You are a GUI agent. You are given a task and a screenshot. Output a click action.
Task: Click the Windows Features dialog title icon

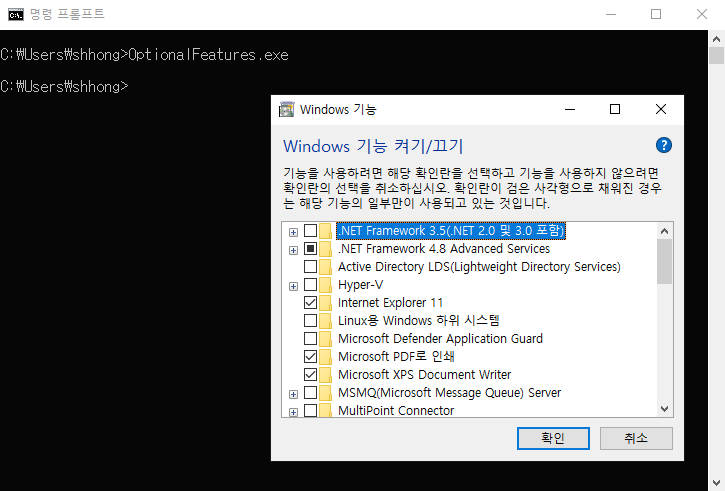coord(287,110)
